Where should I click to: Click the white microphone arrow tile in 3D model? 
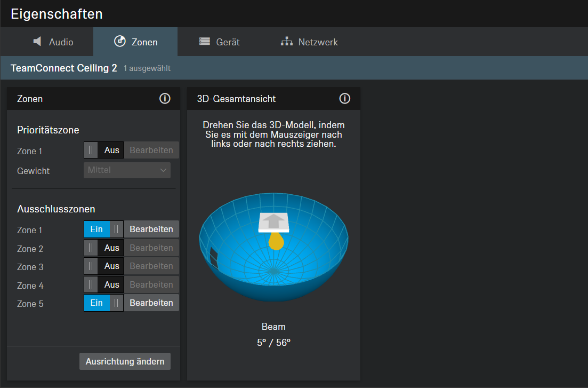pos(273,221)
